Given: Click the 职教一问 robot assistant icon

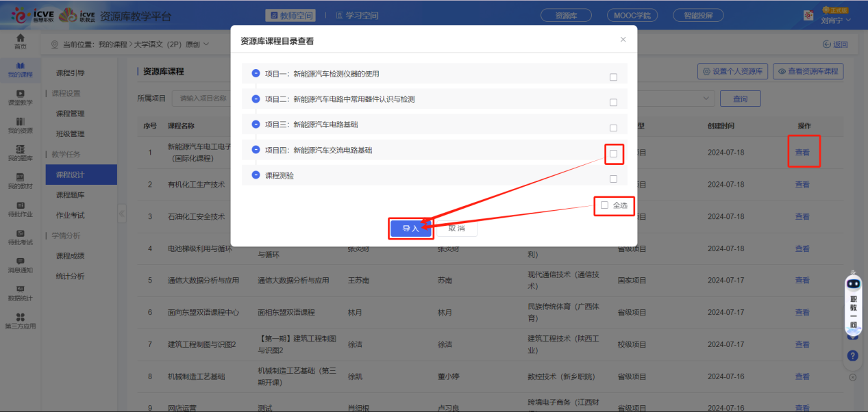Looking at the screenshot, I should (853, 284).
